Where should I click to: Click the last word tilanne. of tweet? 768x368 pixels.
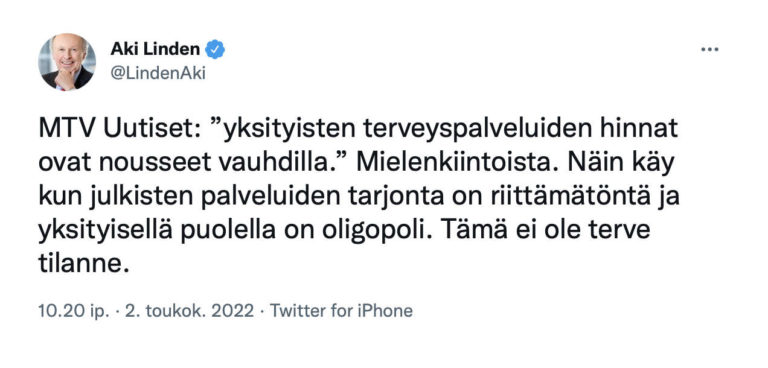coord(84,265)
